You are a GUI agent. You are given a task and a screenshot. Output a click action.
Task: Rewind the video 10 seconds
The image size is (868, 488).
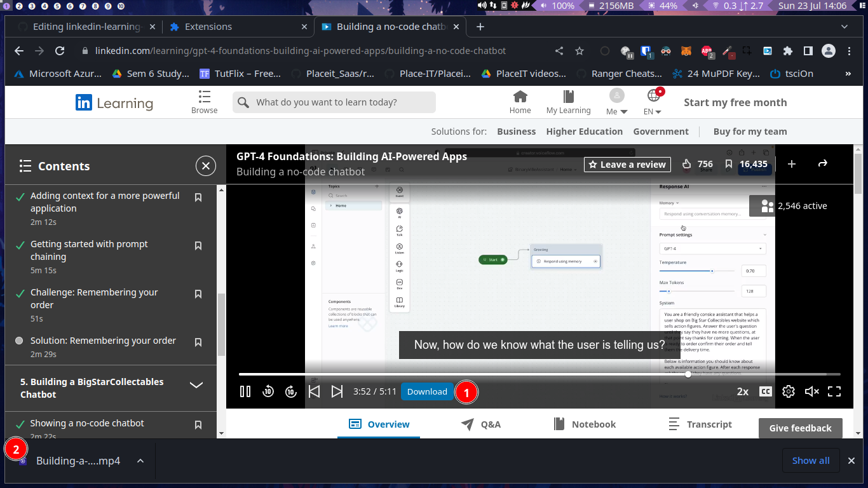point(268,391)
